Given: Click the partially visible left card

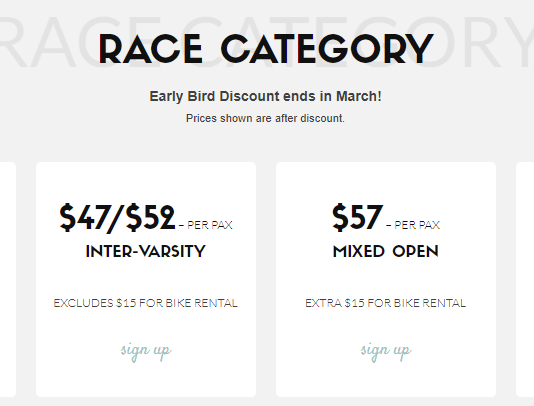Looking at the screenshot, I should [x=8, y=279].
